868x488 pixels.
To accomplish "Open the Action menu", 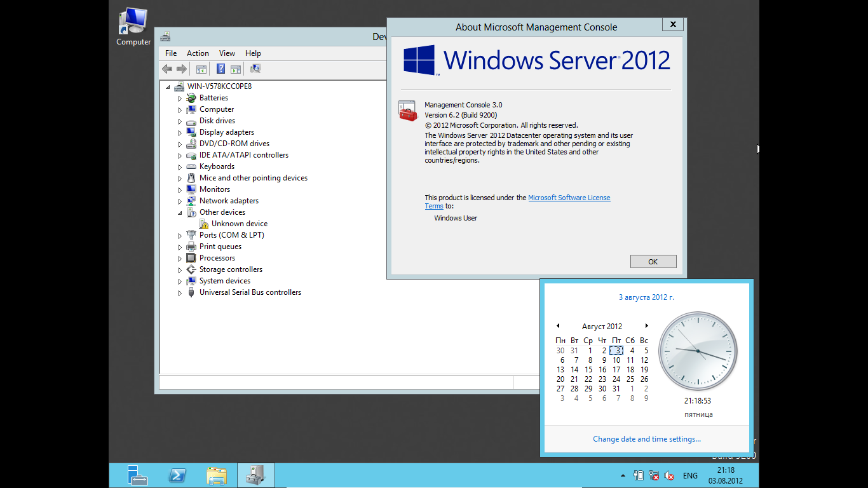I will pyautogui.click(x=198, y=53).
